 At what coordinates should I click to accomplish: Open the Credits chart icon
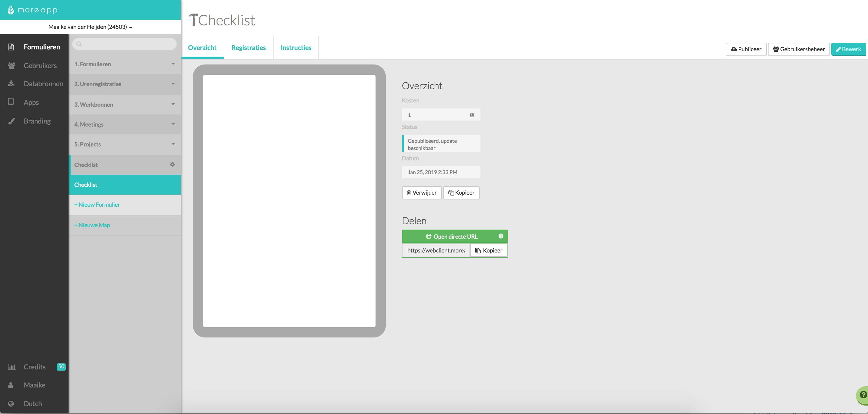click(11, 367)
